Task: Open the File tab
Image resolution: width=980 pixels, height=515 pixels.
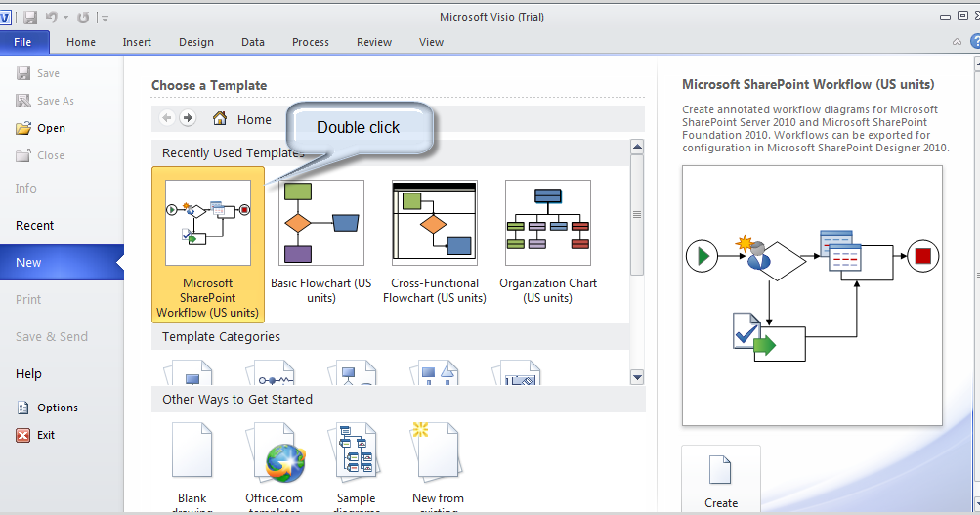Action: tap(23, 42)
